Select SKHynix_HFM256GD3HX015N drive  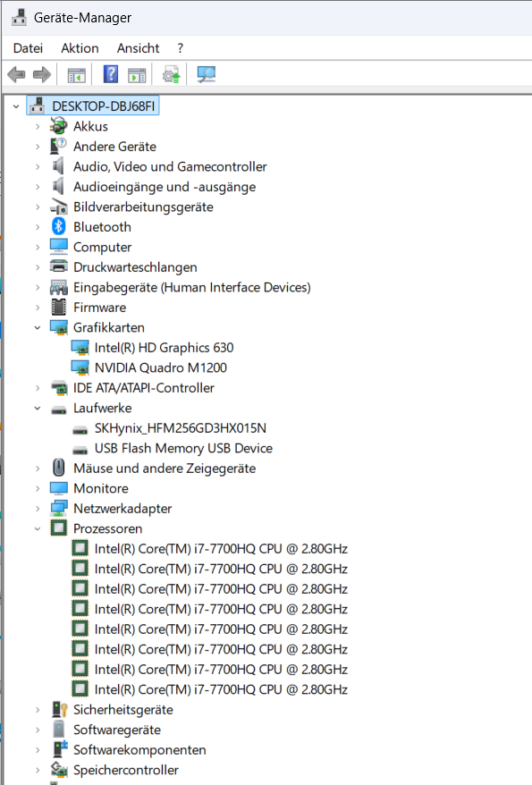pos(181,428)
